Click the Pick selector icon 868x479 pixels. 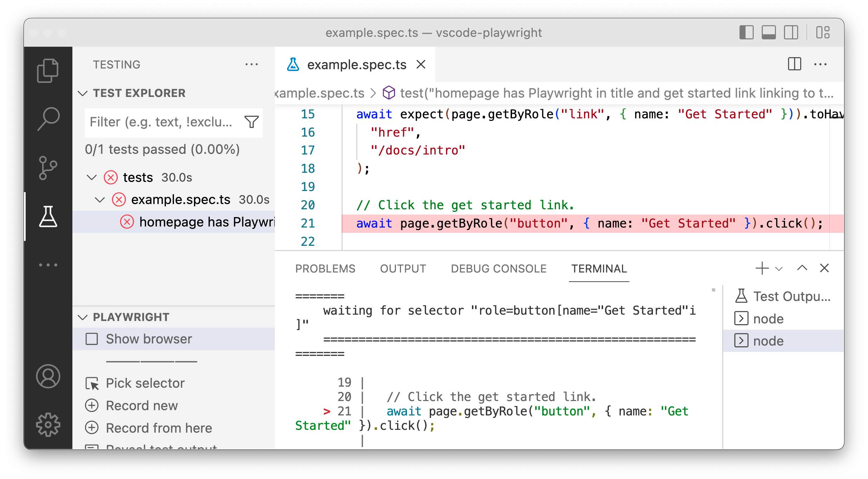pos(92,383)
